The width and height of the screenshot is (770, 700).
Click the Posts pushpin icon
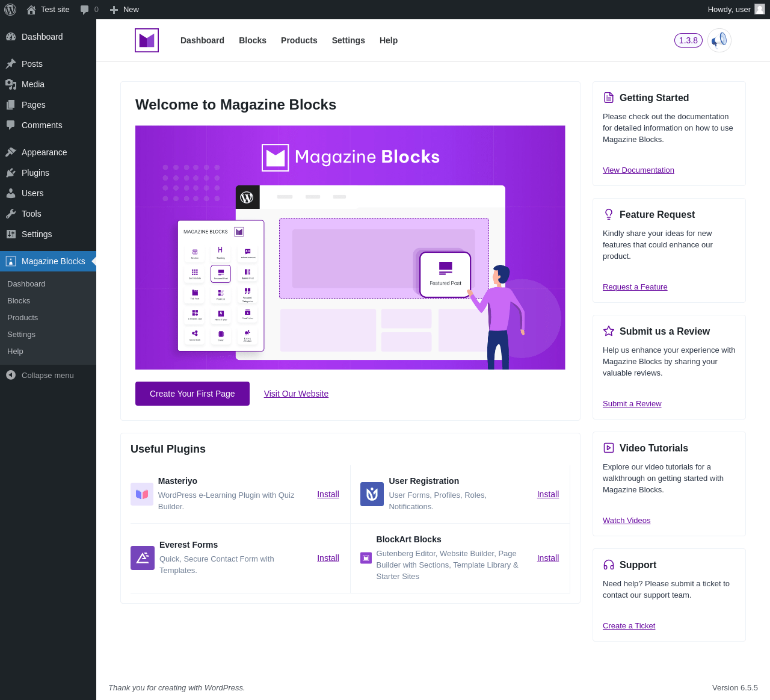(11, 64)
